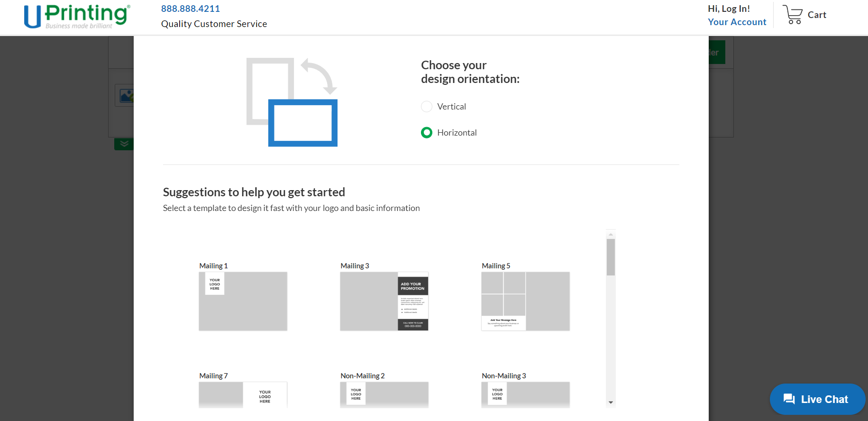Click the 888.888.4211 phone number
The width and height of the screenshot is (868, 421).
pyautogui.click(x=191, y=9)
